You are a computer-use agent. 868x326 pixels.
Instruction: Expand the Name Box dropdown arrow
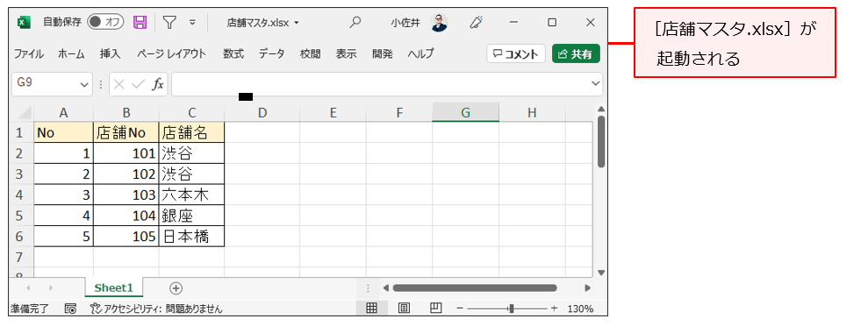(84, 84)
